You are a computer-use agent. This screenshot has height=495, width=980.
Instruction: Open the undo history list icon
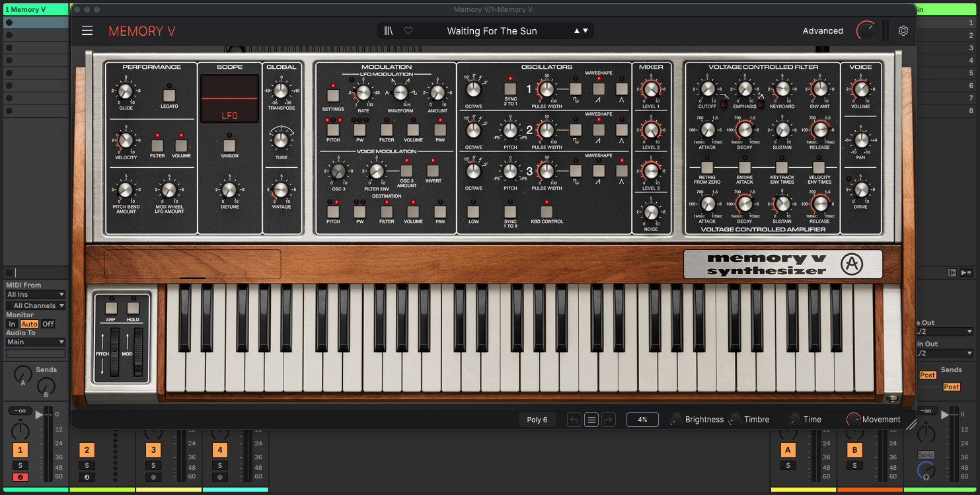[x=591, y=420]
